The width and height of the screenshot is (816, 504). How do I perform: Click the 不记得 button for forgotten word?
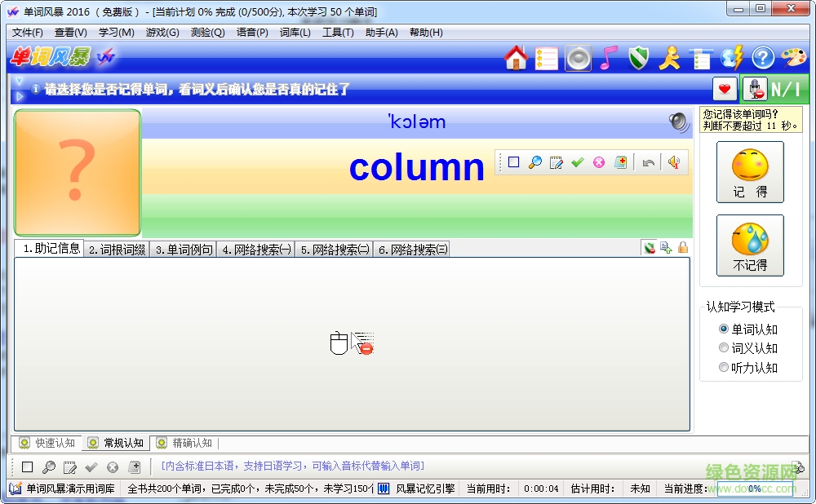(749, 245)
